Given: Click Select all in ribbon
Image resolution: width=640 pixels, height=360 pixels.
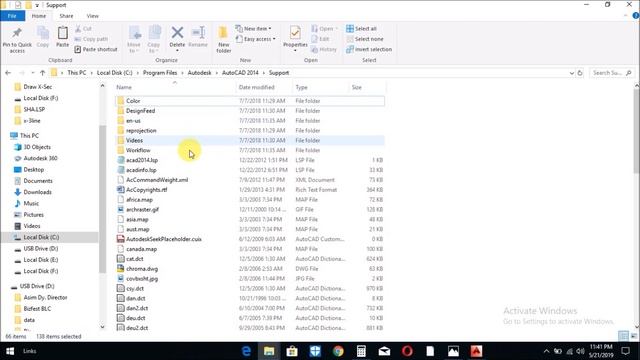Looking at the screenshot, I should [x=361, y=29].
